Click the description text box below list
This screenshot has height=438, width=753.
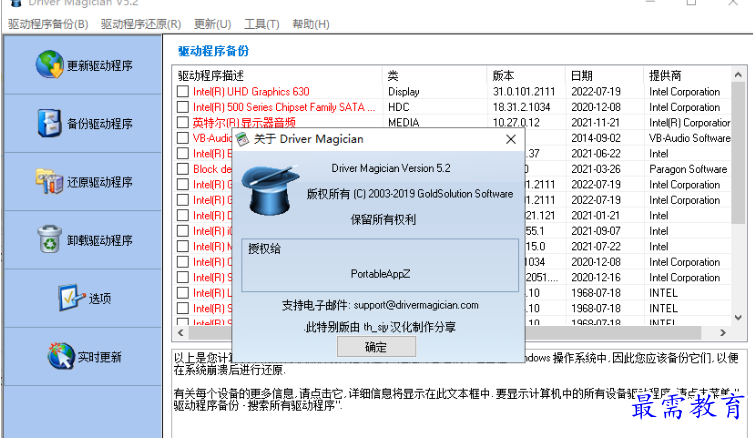(x=459, y=394)
